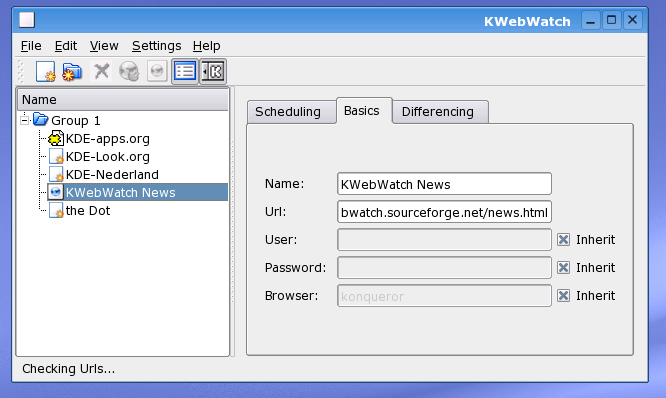Select KDE-Nederland in the site list

[x=112, y=175]
